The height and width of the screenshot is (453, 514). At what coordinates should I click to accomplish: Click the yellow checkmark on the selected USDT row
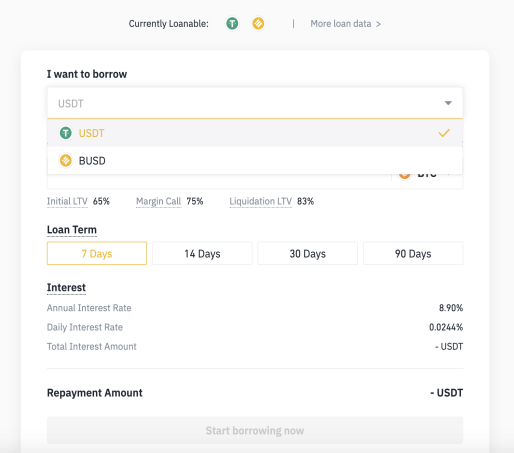coord(444,133)
